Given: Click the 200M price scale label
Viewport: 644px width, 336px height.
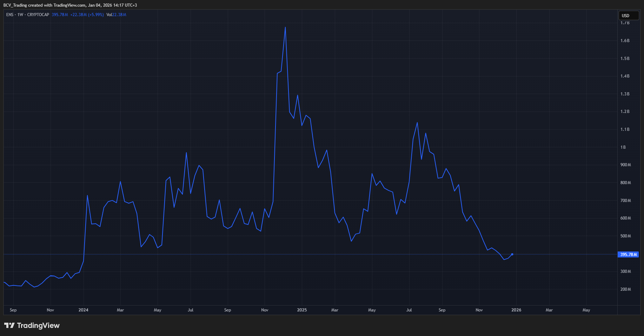Looking at the screenshot, I should [625, 289].
